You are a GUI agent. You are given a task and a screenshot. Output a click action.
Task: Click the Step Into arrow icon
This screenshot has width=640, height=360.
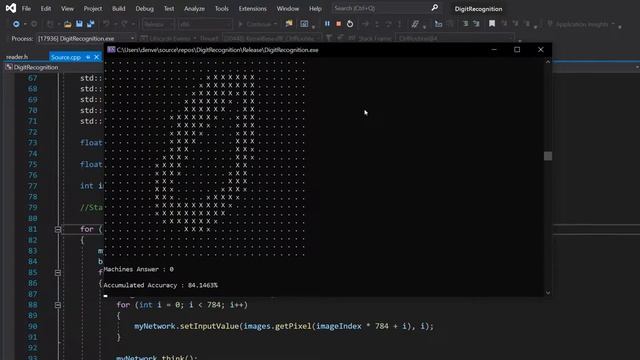(377, 24)
